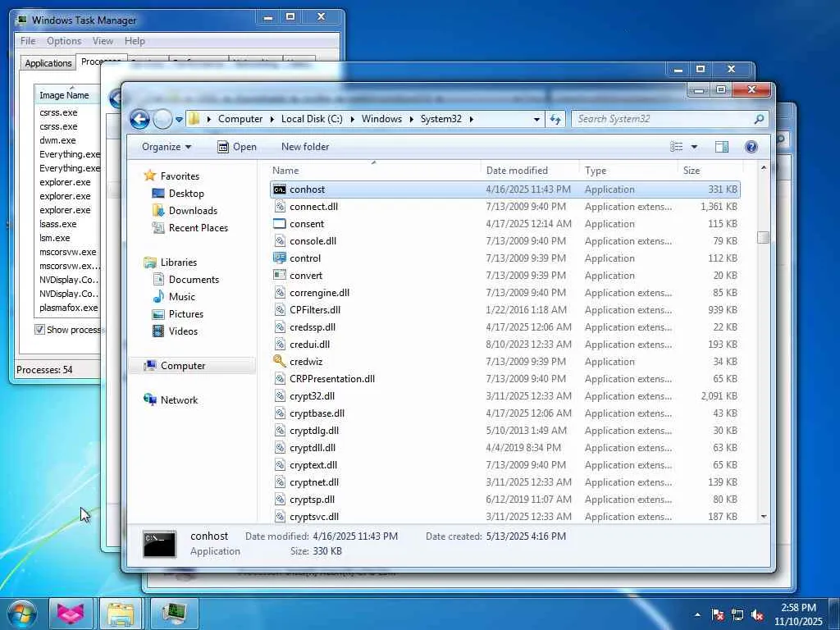Select the conhost application icon
This screenshot has width=840, height=630.
tap(279, 189)
